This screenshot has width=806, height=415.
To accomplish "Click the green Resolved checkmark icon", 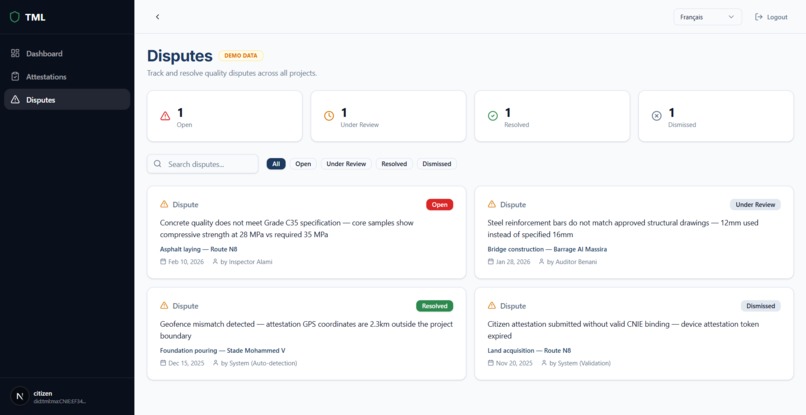I will (492, 116).
